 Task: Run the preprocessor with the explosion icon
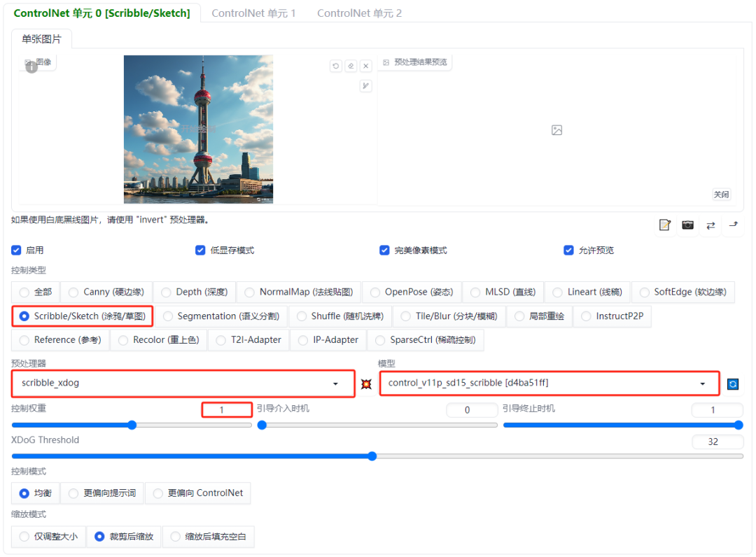tap(366, 384)
